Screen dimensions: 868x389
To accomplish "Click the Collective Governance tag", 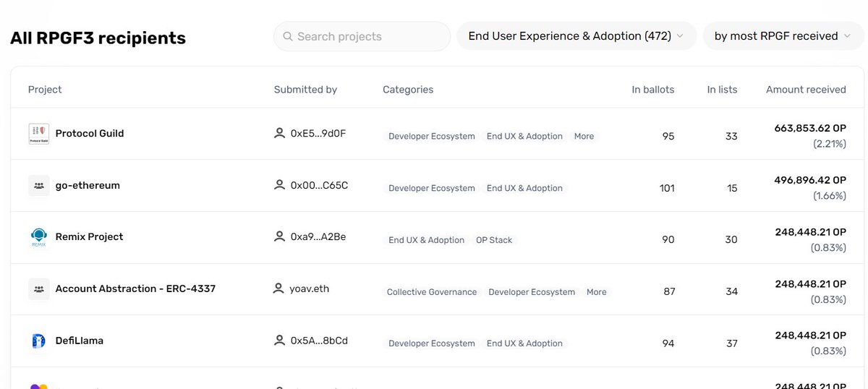I will click(x=432, y=292).
